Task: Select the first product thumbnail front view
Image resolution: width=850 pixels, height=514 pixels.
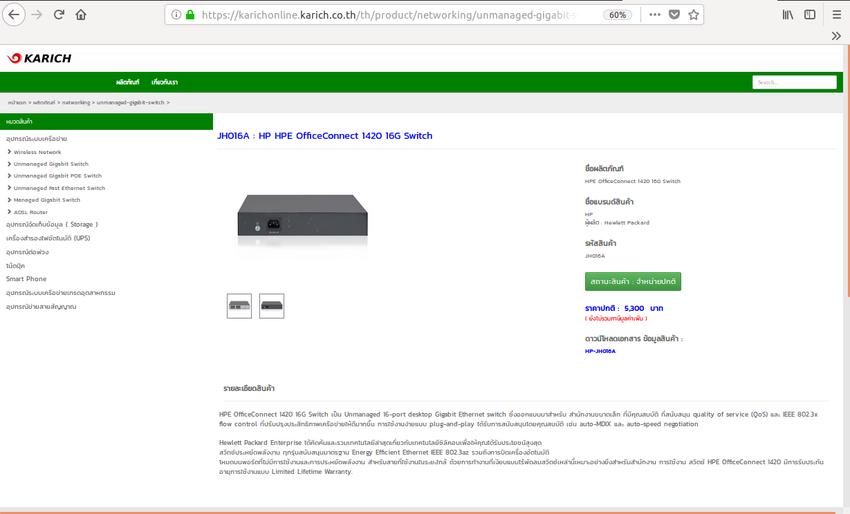Action: tap(239, 306)
